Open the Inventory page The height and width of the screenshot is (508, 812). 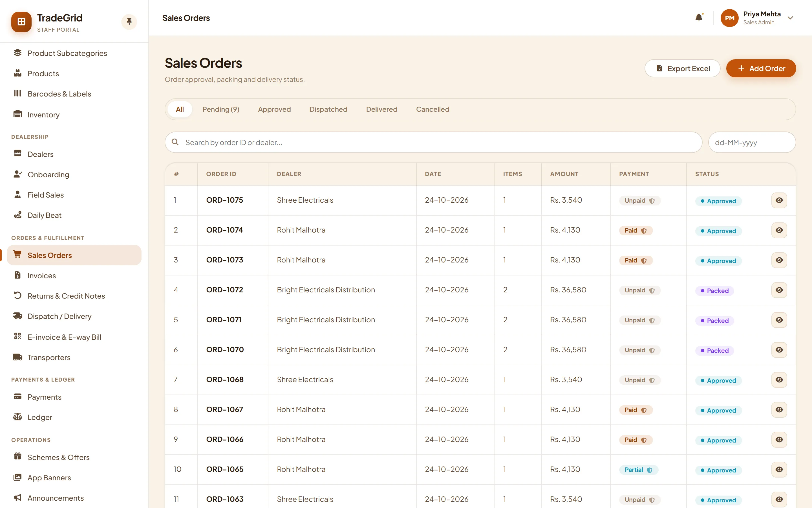74,115
